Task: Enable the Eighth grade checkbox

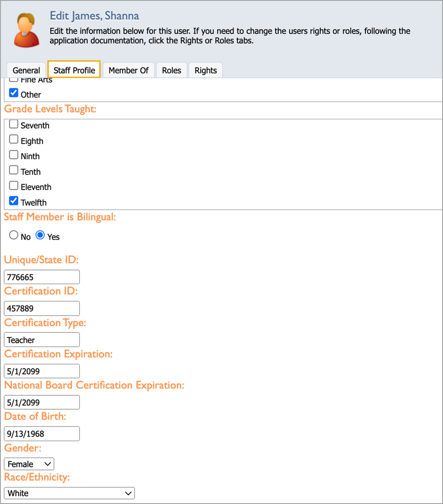Action: (13, 139)
